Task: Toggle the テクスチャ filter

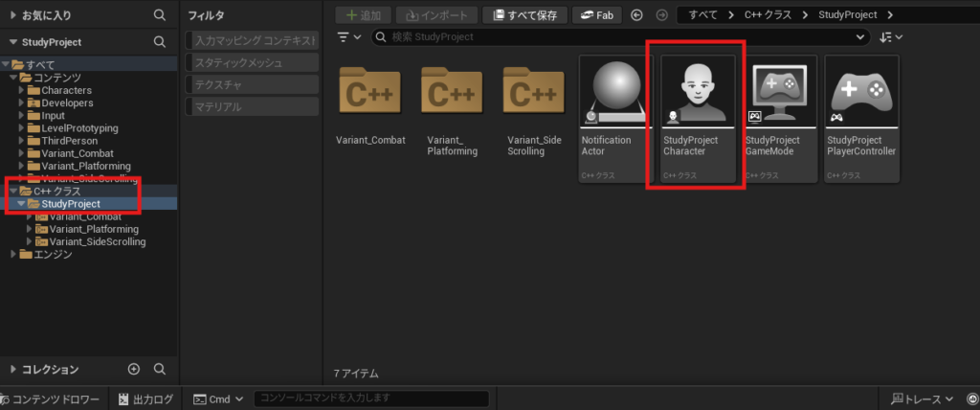Action: click(x=253, y=84)
